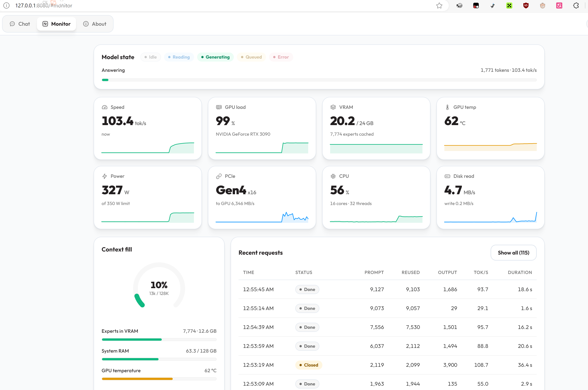
Task: Click the PCIe link icon
Action: point(219,176)
